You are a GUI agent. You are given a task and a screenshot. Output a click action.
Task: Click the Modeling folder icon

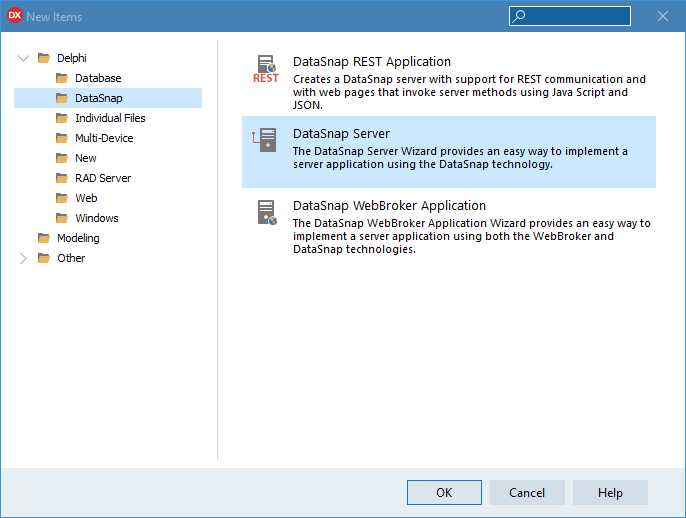tap(44, 238)
